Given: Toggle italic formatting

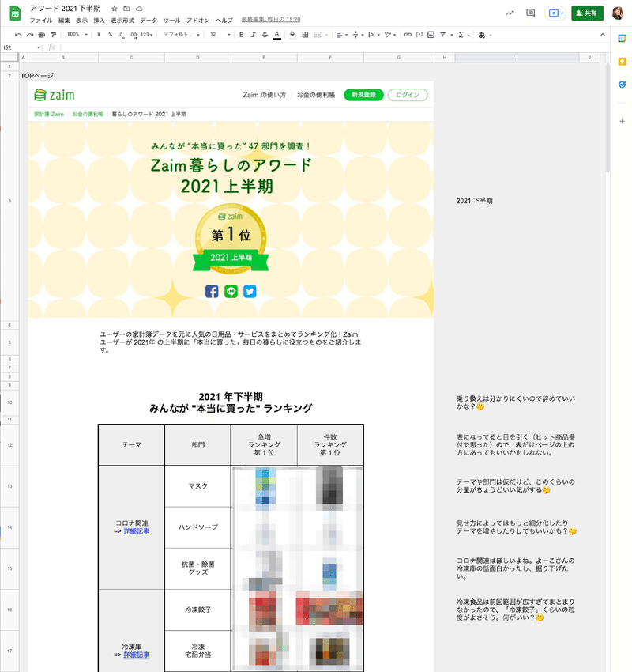Looking at the screenshot, I should [253, 35].
